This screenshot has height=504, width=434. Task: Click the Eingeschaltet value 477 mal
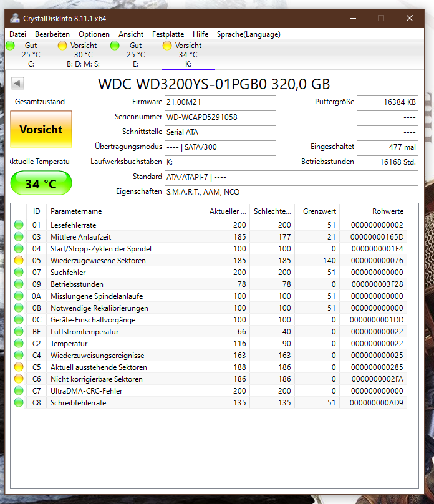(387, 147)
